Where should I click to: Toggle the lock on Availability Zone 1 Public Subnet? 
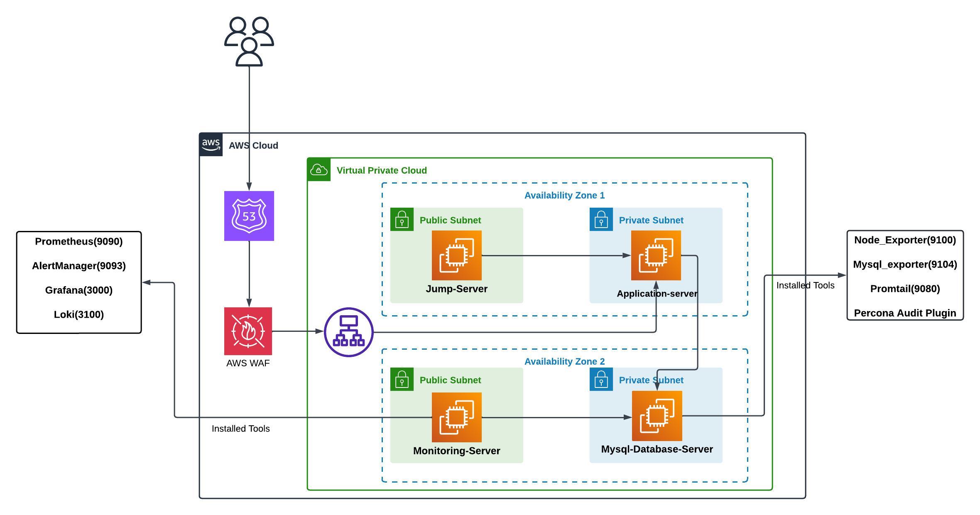pos(402,220)
